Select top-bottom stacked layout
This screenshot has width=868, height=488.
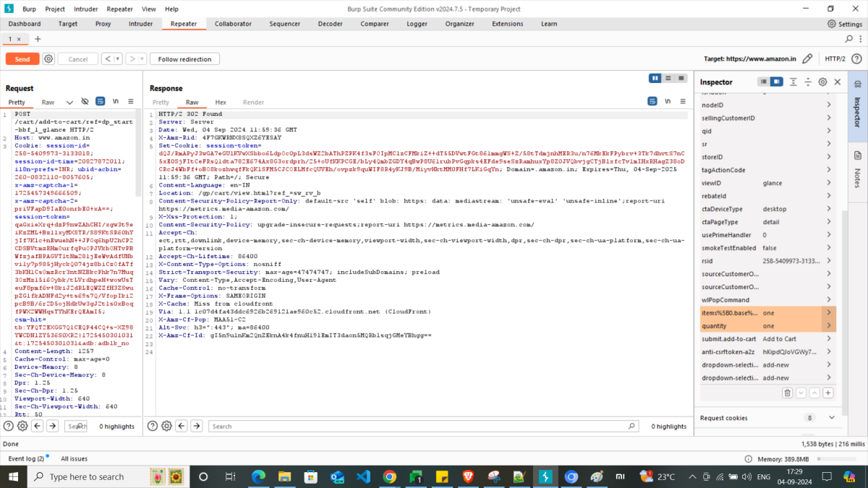tap(668, 78)
